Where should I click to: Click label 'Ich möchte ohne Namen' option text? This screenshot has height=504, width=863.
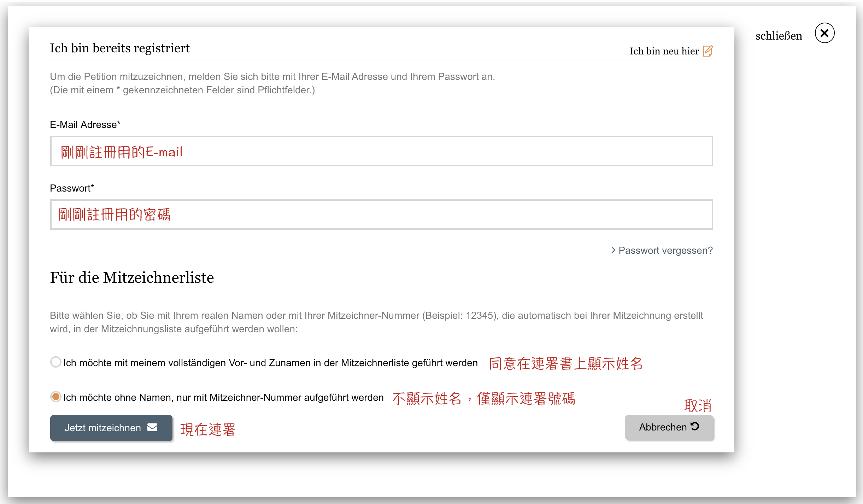(x=223, y=398)
